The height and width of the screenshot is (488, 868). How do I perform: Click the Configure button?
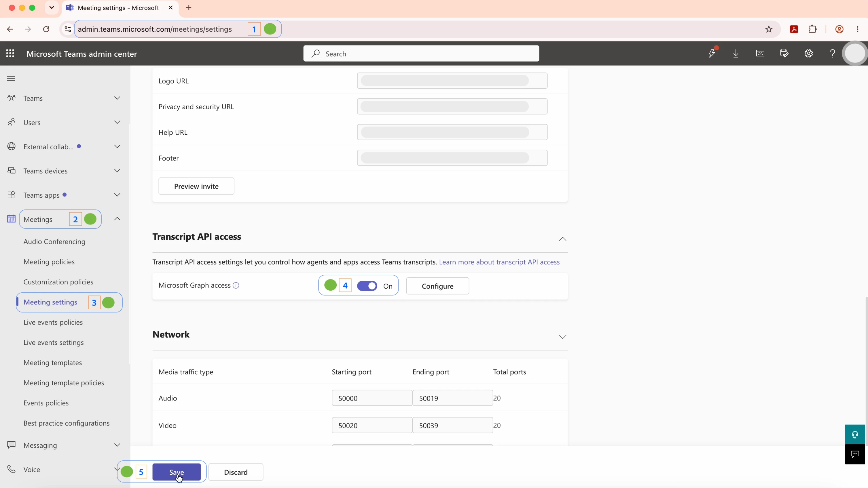(437, 286)
